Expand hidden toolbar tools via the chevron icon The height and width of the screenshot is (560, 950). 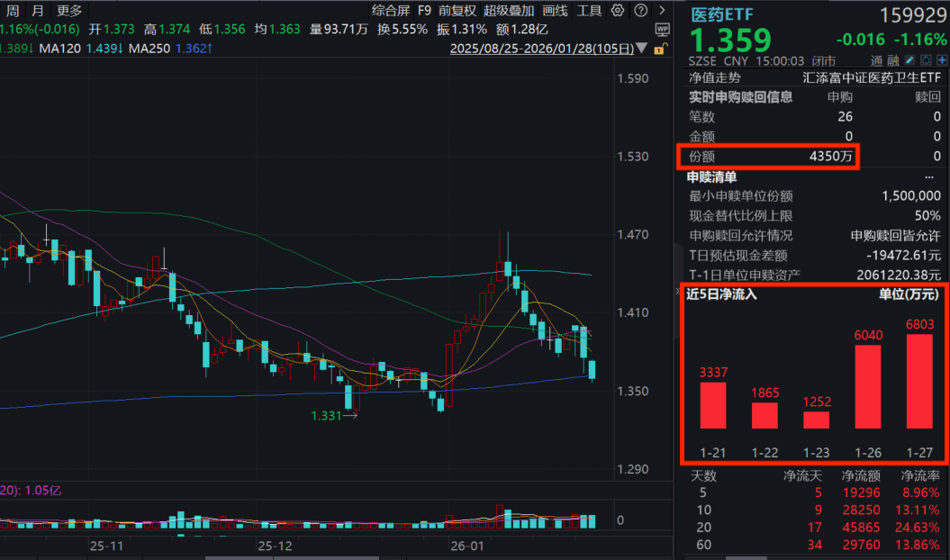tap(662, 11)
